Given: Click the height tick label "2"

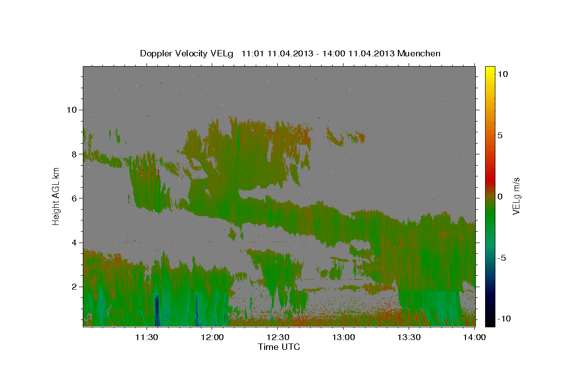Looking at the screenshot, I should click(x=75, y=287).
